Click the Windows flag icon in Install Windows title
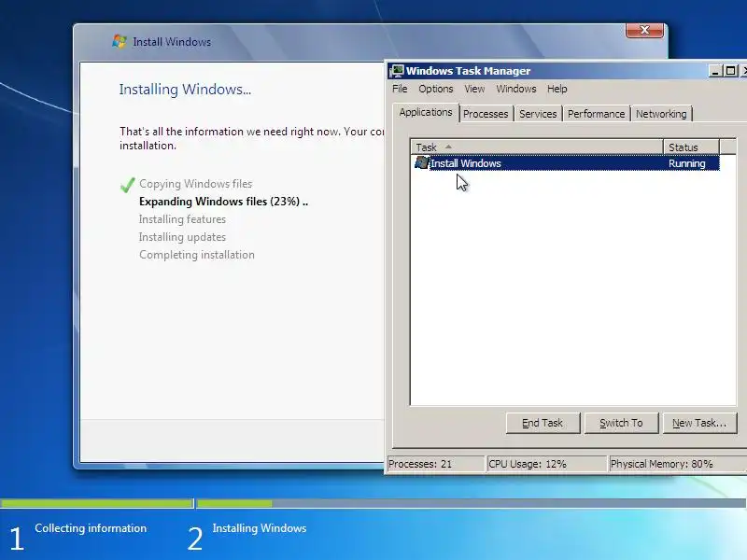Viewport: 747px width, 560px height. [120, 41]
